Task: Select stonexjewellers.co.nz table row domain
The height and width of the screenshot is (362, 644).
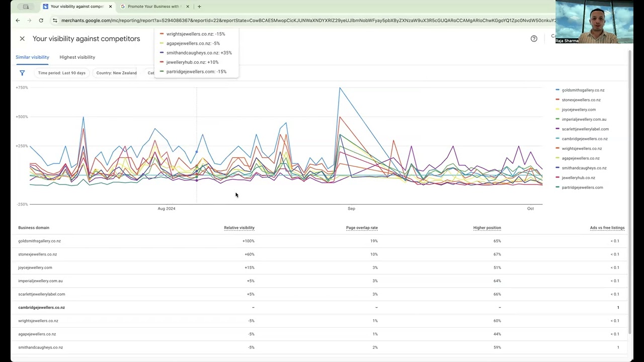Action: [x=38, y=254]
